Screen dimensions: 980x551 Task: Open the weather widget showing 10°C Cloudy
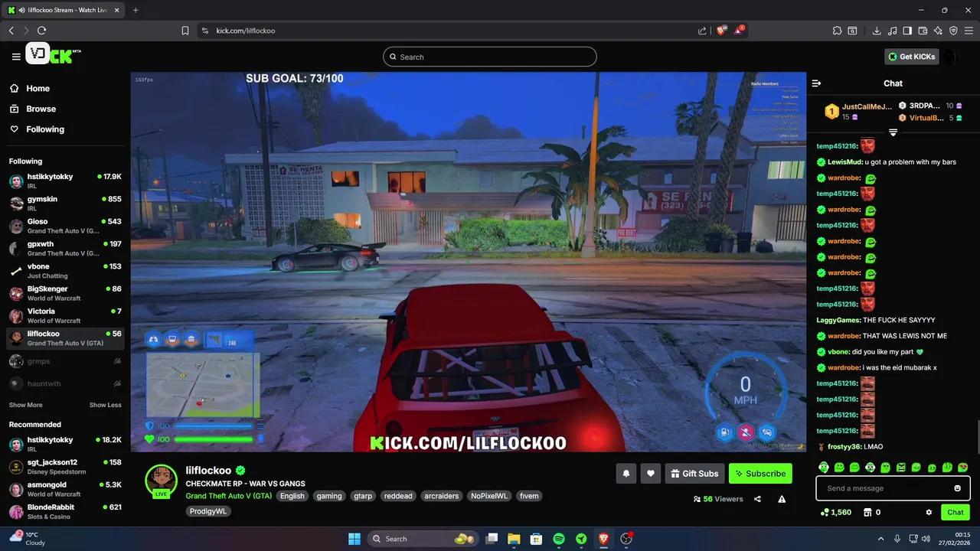[x=29, y=539]
